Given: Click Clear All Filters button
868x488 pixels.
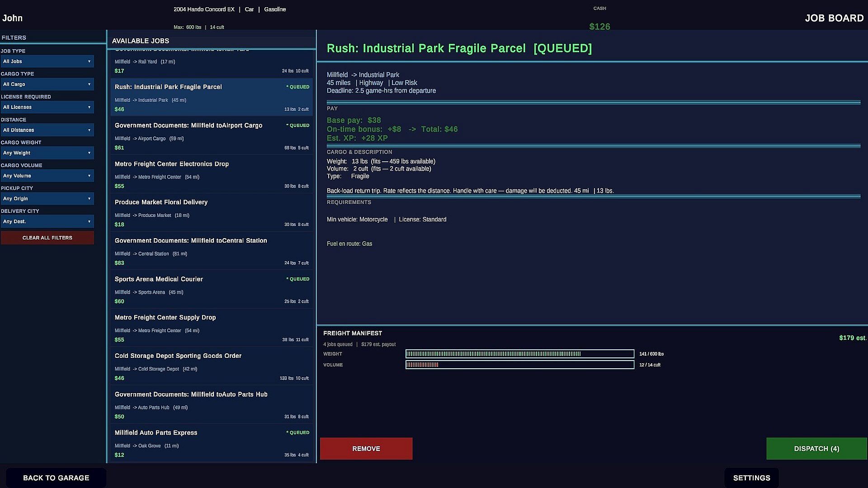Looking at the screenshot, I should point(47,238).
